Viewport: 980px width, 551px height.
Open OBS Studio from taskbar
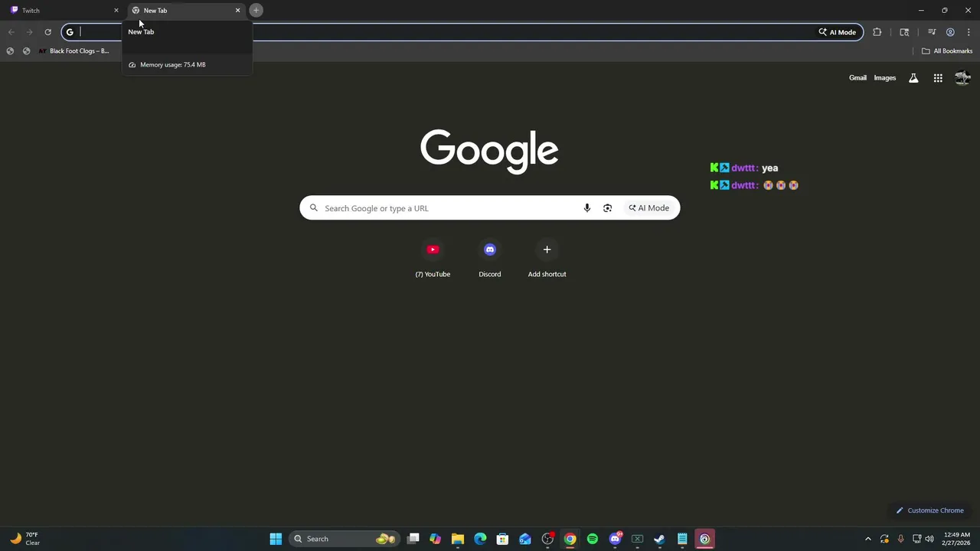(547, 539)
